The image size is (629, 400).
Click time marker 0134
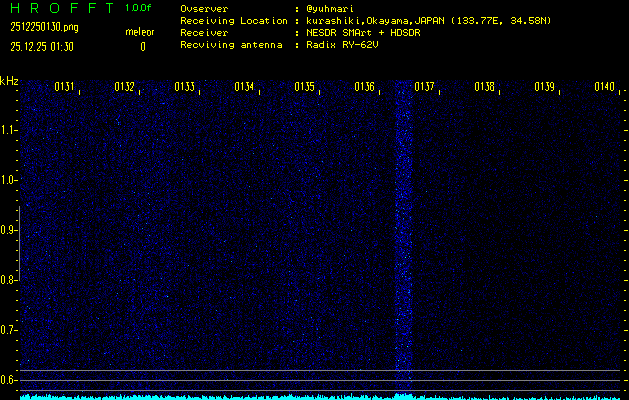point(244,87)
